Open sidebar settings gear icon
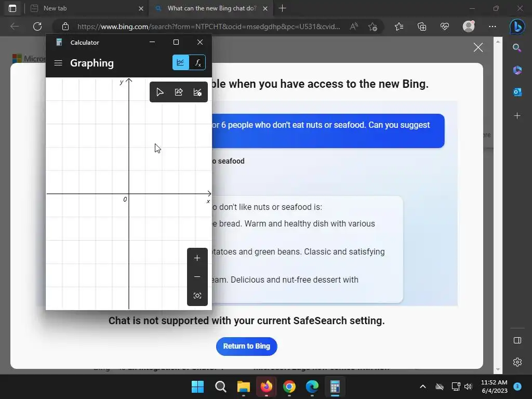 coord(517,362)
